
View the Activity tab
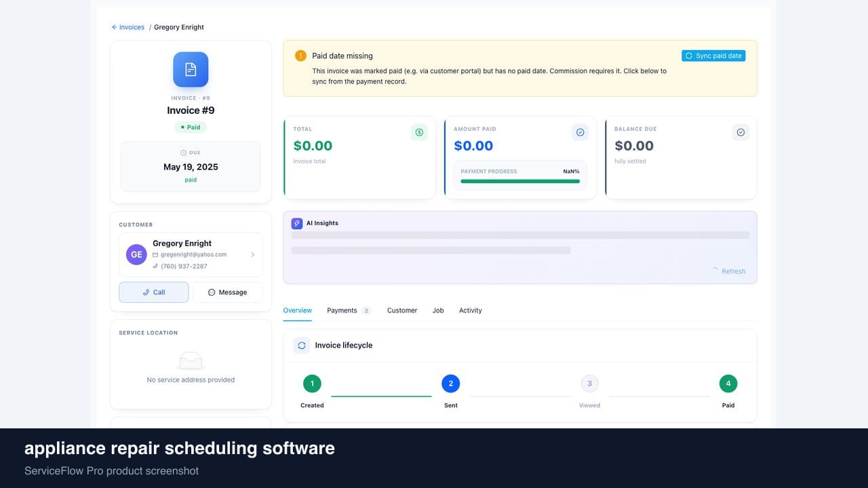point(471,310)
